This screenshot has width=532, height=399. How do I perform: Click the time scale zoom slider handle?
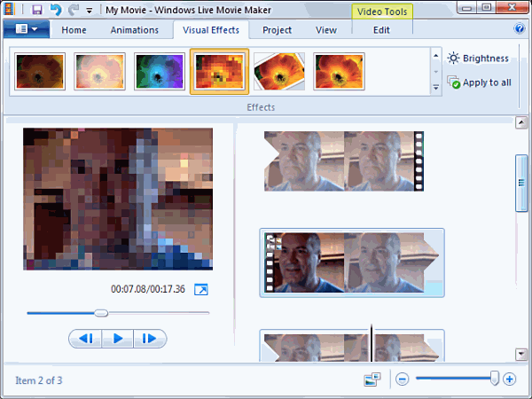(495, 379)
